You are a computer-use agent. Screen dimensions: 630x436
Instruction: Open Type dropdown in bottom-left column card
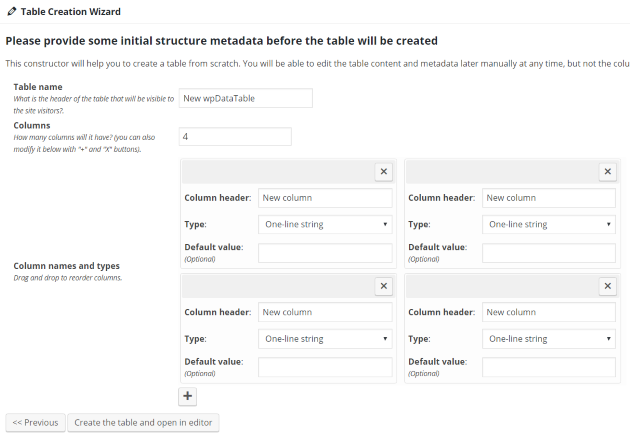(325, 339)
